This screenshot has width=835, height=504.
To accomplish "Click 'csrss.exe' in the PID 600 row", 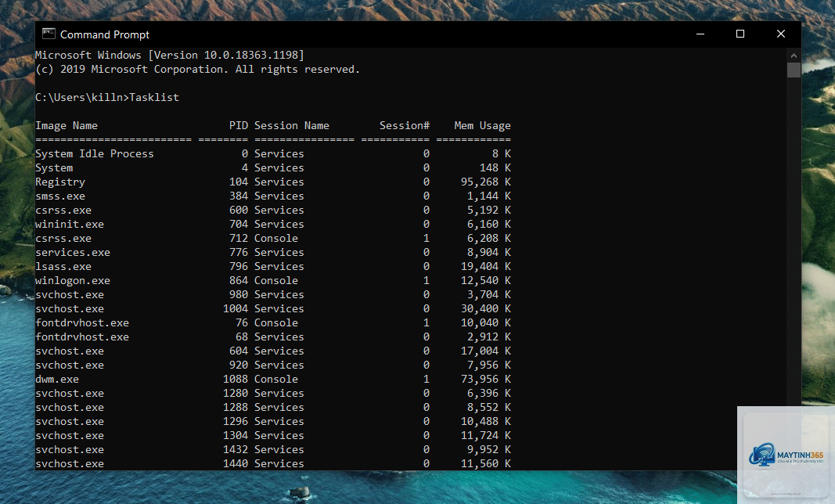I will [x=63, y=211].
